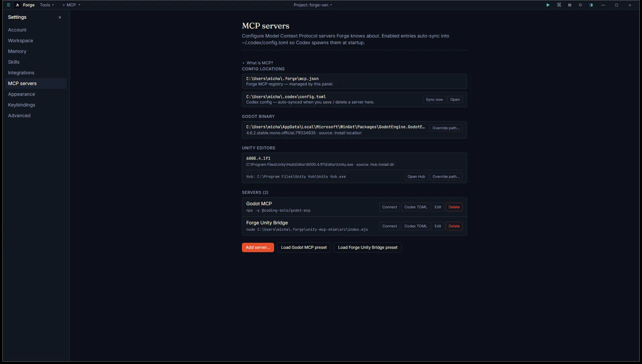
Task: Open the hamburger menu icon
Action: (8, 5)
